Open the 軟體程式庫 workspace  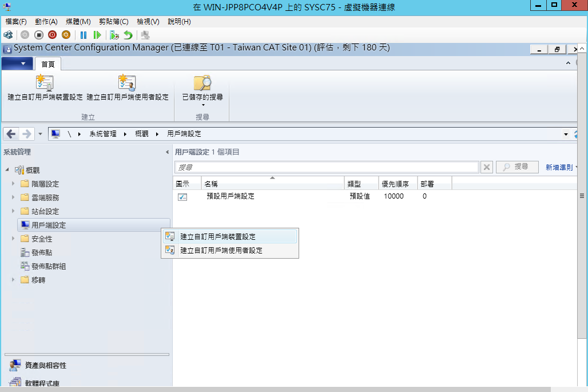tap(34, 383)
